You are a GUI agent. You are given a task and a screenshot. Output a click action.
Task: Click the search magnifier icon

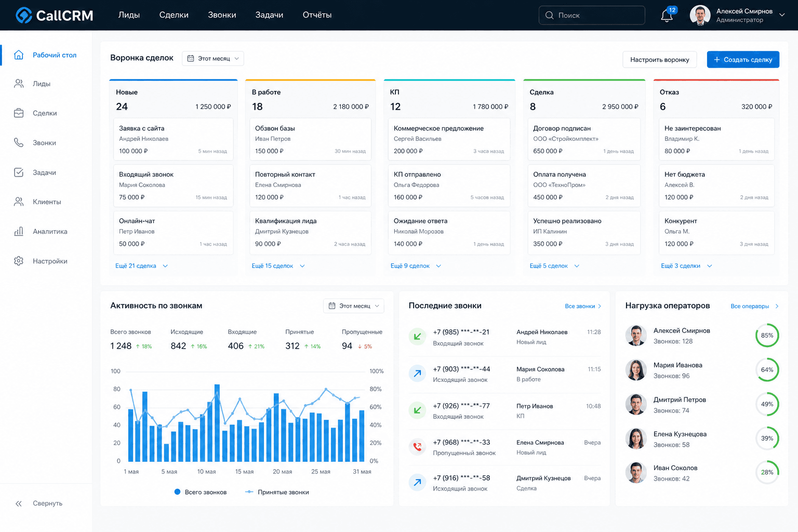pos(549,15)
